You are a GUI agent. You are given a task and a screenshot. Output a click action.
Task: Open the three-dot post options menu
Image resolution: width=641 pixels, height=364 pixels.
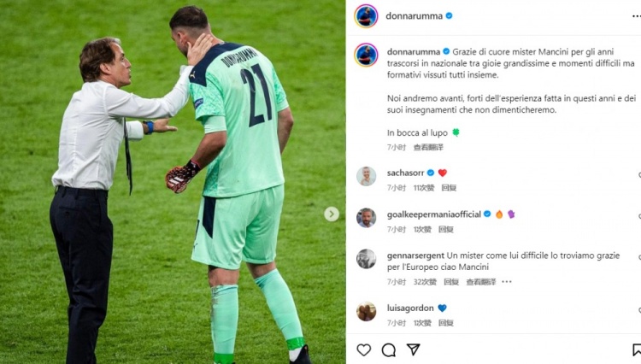pos(636,16)
